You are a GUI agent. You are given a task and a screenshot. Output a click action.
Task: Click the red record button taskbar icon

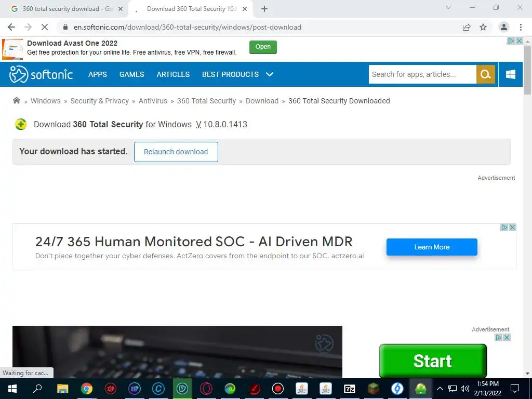coord(277,389)
